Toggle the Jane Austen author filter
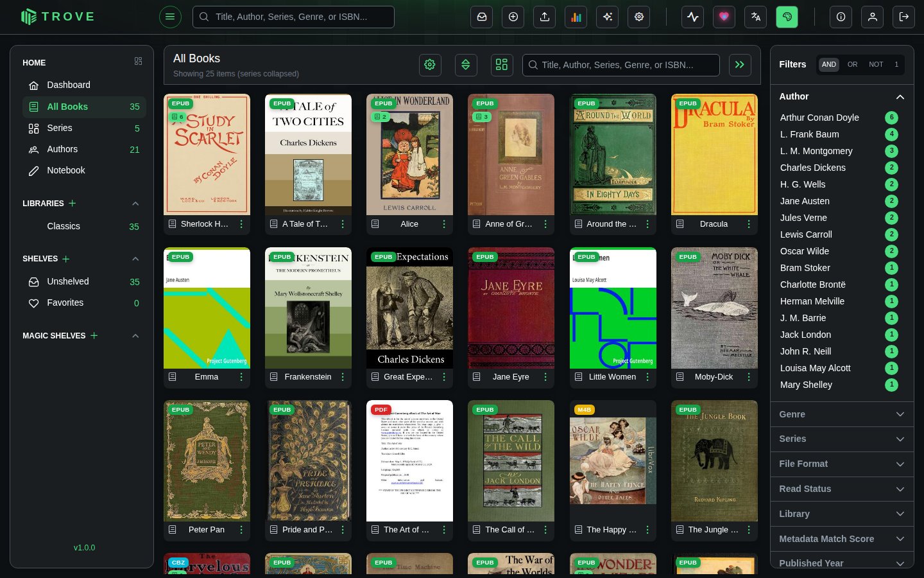This screenshot has height=578, width=924. pos(838,201)
